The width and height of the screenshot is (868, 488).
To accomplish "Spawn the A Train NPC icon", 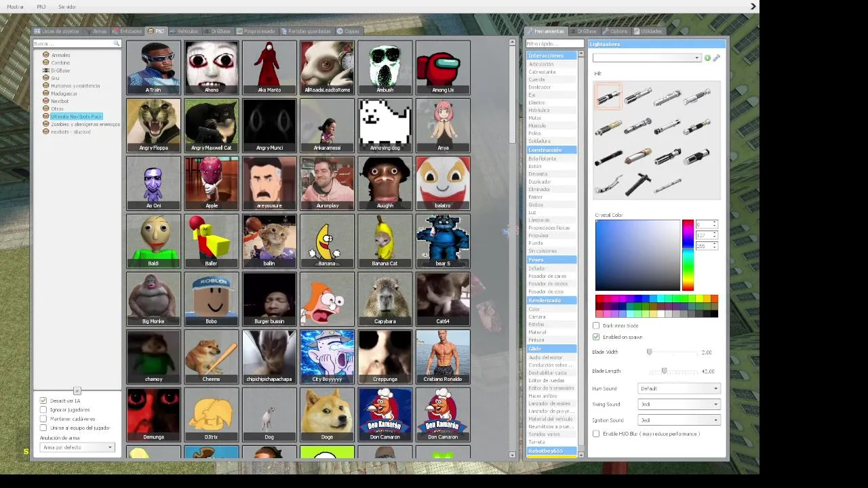I will click(x=153, y=67).
